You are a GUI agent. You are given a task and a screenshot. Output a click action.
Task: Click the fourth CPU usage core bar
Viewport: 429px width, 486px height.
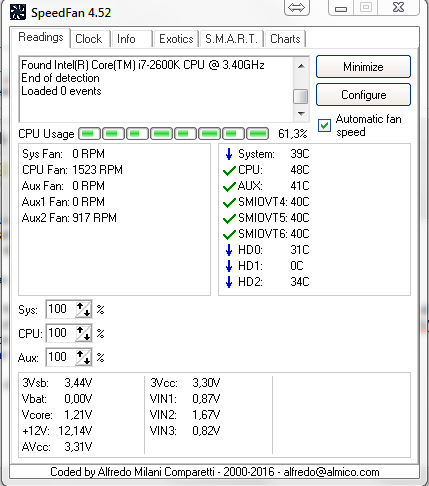(x=162, y=134)
